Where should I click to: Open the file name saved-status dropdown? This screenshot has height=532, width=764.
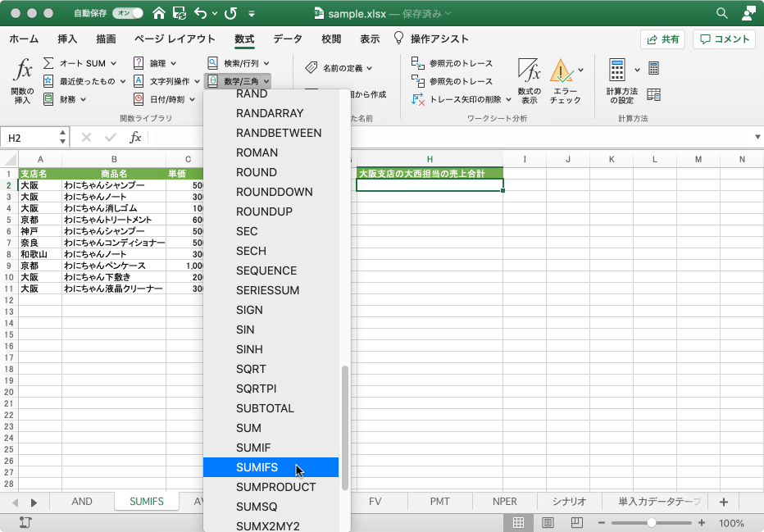point(448,14)
